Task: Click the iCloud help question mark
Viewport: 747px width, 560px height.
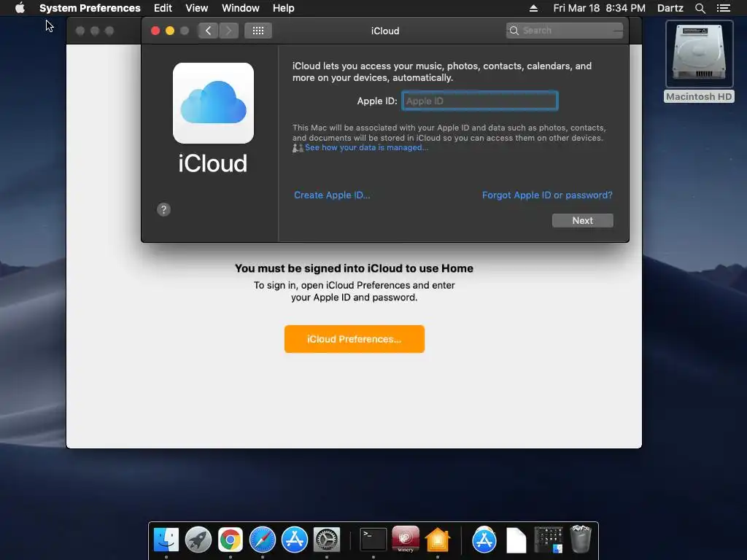Action: pyautogui.click(x=163, y=209)
